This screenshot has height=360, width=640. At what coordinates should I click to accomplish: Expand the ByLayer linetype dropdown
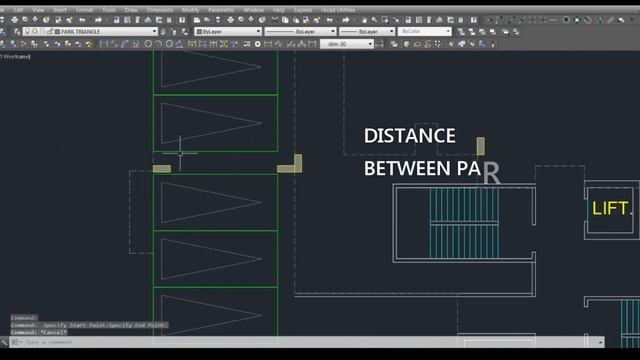(x=333, y=31)
